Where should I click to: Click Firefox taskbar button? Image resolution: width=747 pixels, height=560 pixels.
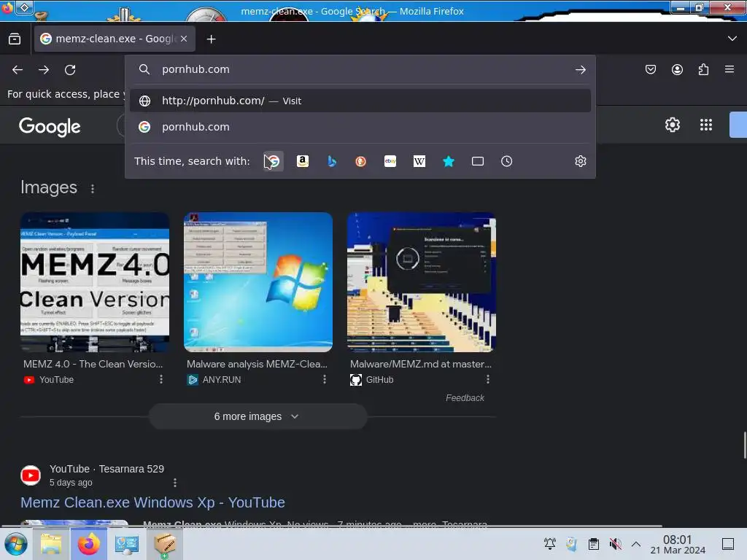tap(88, 544)
